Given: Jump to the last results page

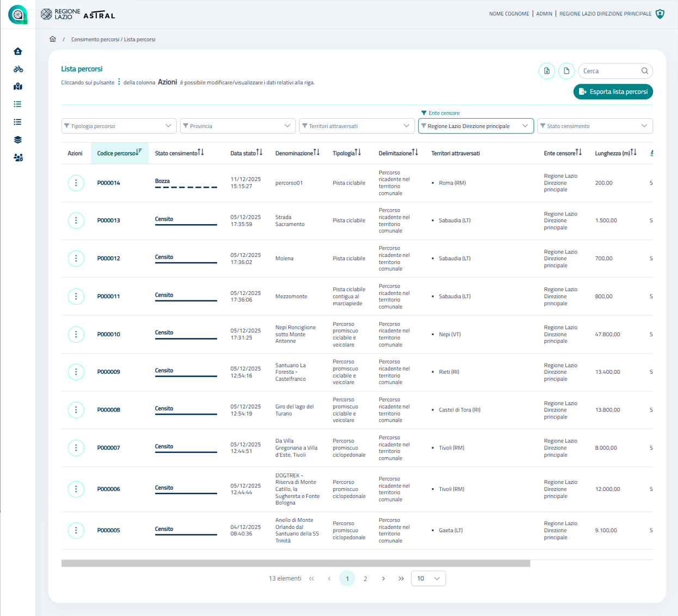Looking at the screenshot, I should pos(401,578).
